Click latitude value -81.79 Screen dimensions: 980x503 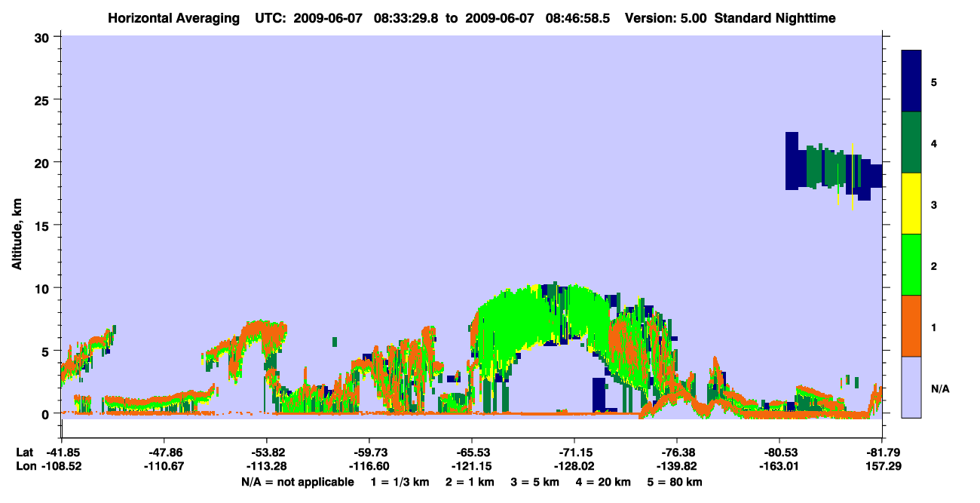pyautogui.click(x=883, y=452)
